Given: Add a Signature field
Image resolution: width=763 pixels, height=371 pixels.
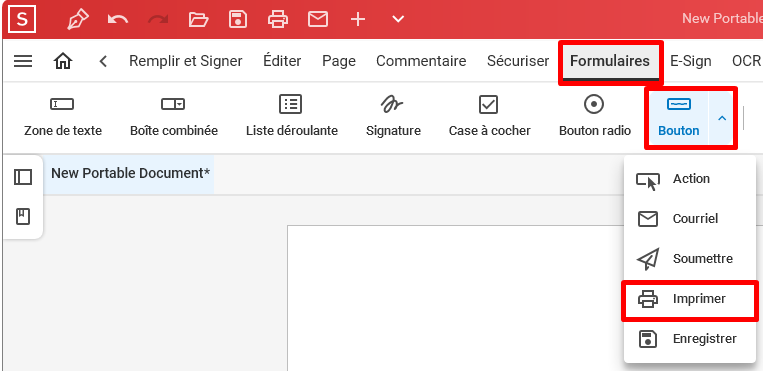Looking at the screenshot, I should [x=393, y=116].
